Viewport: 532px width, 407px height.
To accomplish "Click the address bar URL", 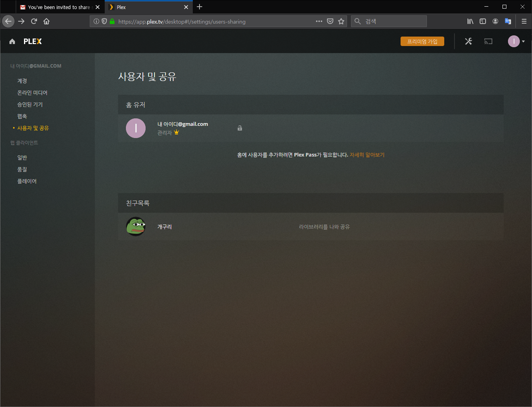I will 182,22.
